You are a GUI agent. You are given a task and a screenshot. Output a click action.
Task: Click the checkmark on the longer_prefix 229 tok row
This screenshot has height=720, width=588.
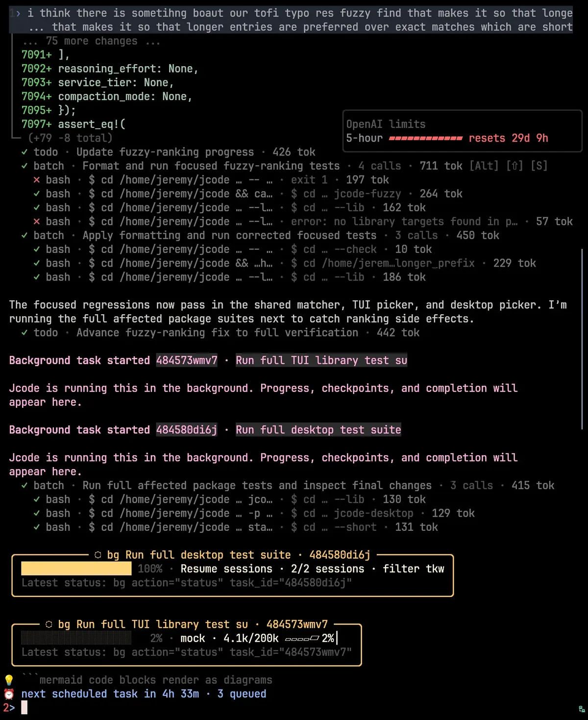[37, 263]
